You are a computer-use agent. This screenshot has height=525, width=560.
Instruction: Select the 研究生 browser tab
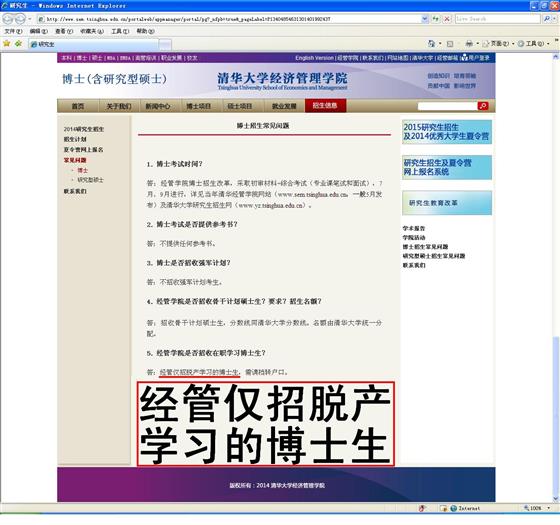point(93,44)
